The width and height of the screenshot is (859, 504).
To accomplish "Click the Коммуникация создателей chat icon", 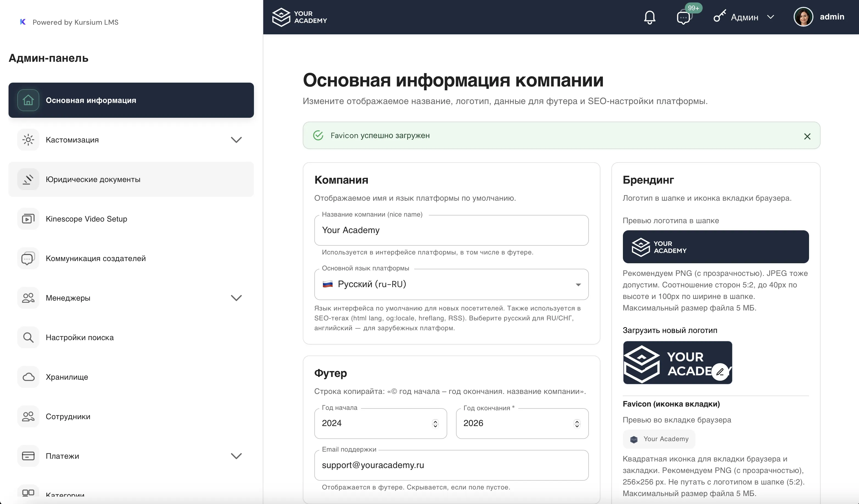I will tap(28, 258).
